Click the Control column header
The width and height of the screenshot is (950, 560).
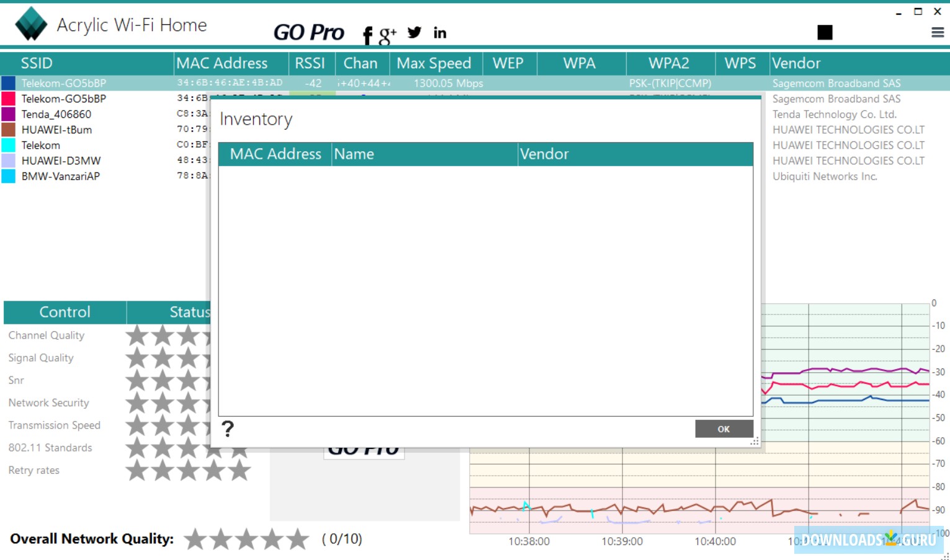click(65, 312)
